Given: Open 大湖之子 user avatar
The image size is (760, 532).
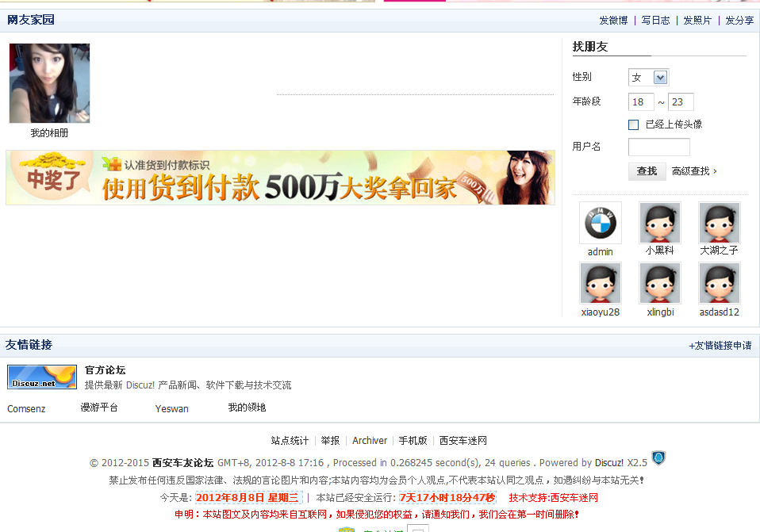Looking at the screenshot, I should pos(720,223).
